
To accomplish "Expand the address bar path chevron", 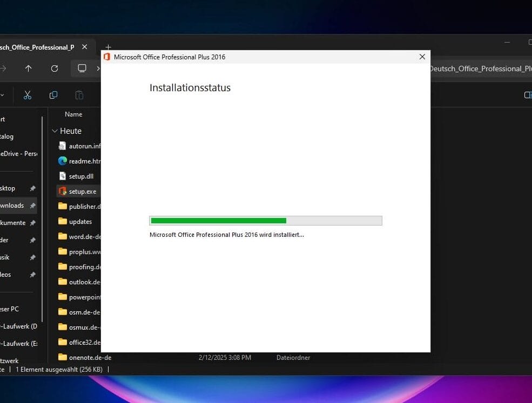I will pos(98,69).
